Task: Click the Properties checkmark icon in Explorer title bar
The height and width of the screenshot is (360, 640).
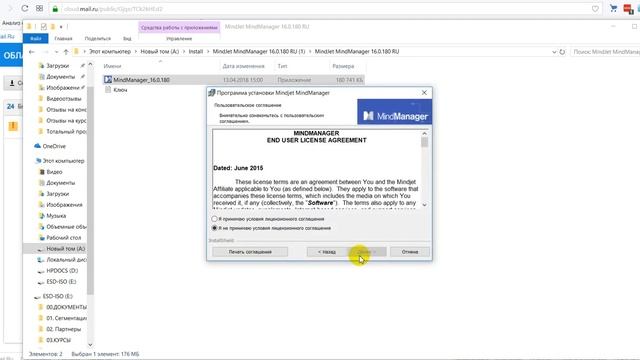Action: [44, 27]
